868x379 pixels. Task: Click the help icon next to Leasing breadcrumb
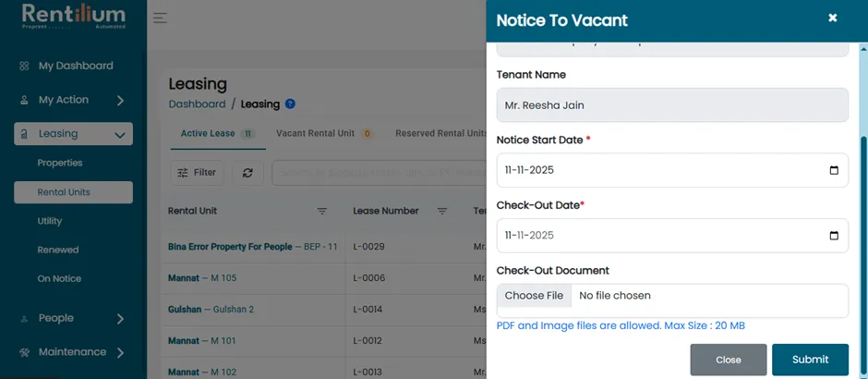tap(290, 104)
